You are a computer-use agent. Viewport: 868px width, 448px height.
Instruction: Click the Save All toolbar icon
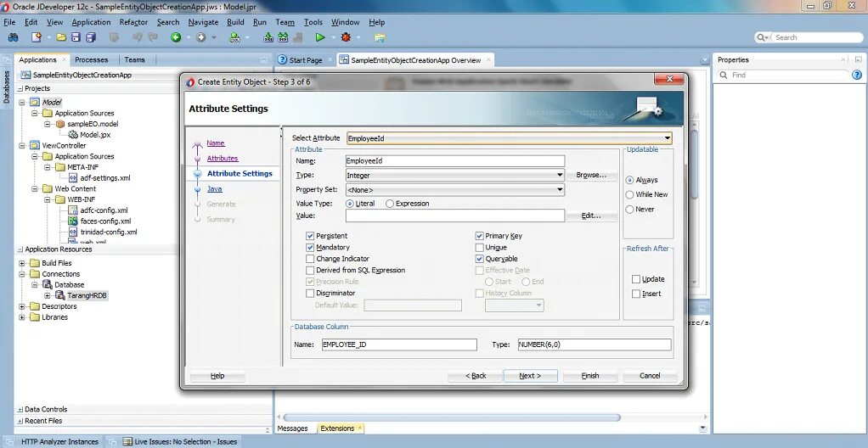pos(91,37)
